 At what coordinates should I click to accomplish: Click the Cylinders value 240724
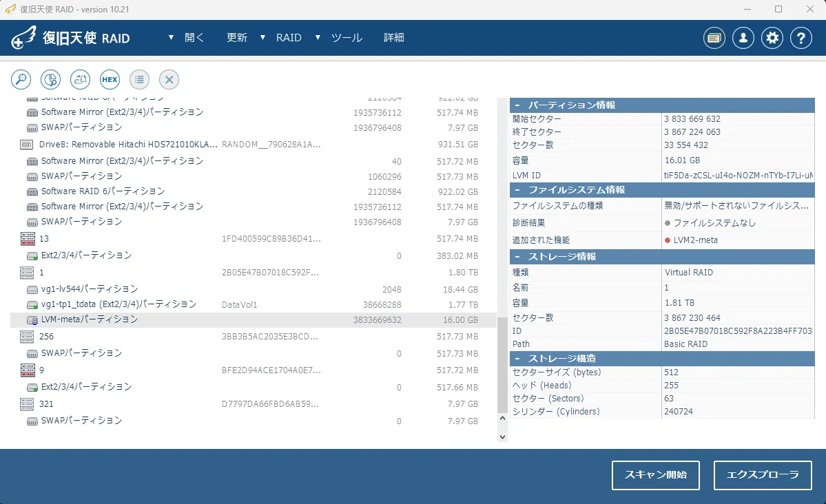[679, 411]
